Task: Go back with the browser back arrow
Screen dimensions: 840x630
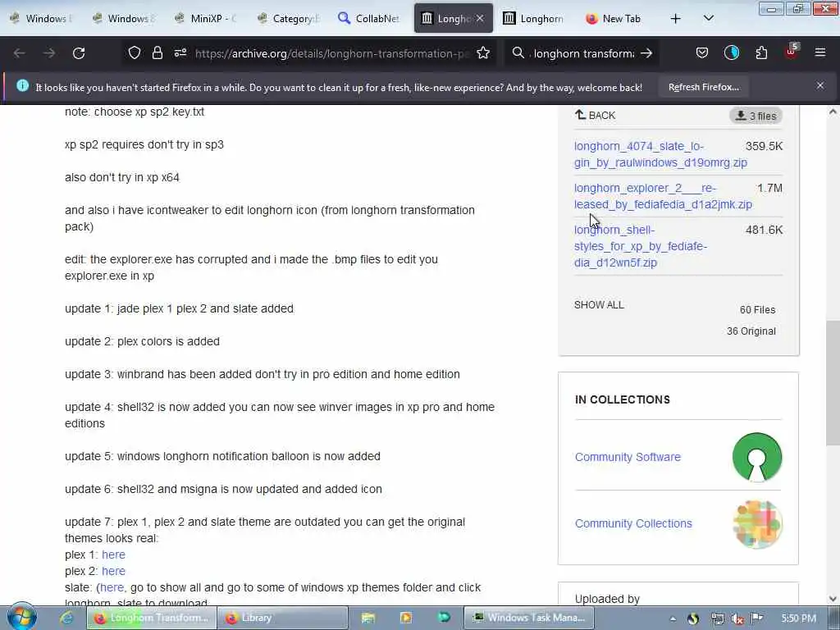Action: pyautogui.click(x=20, y=53)
